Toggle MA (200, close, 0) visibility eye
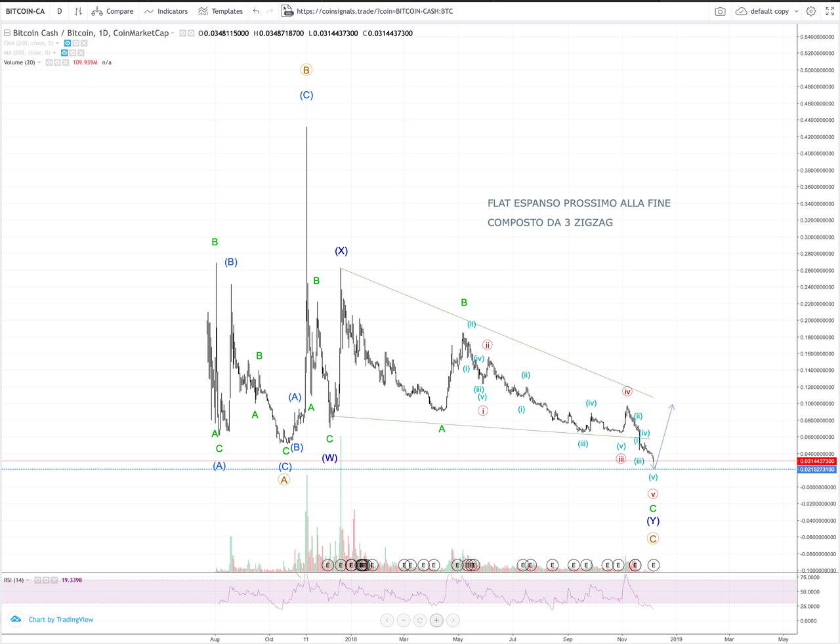 pos(64,52)
